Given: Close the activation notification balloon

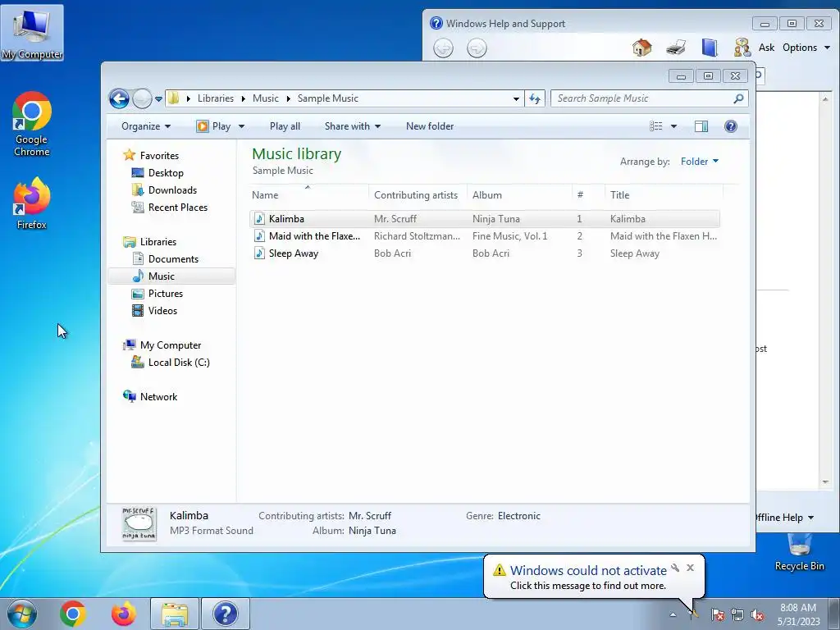Looking at the screenshot, I should click(690, 568).
